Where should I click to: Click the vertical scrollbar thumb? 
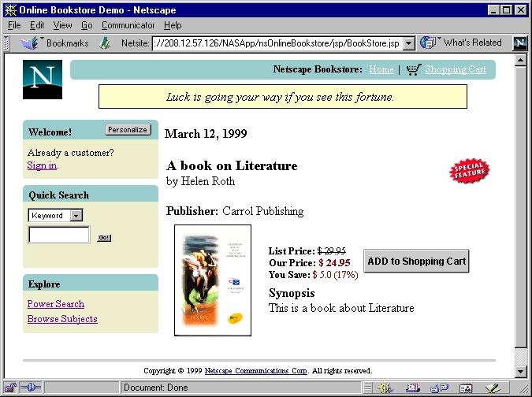click(520, 207)
